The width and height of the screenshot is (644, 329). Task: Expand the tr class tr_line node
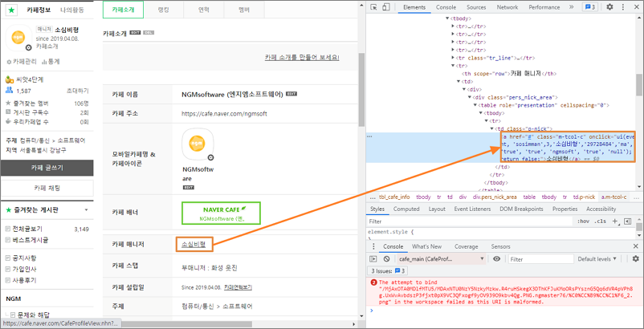[453, 58]
